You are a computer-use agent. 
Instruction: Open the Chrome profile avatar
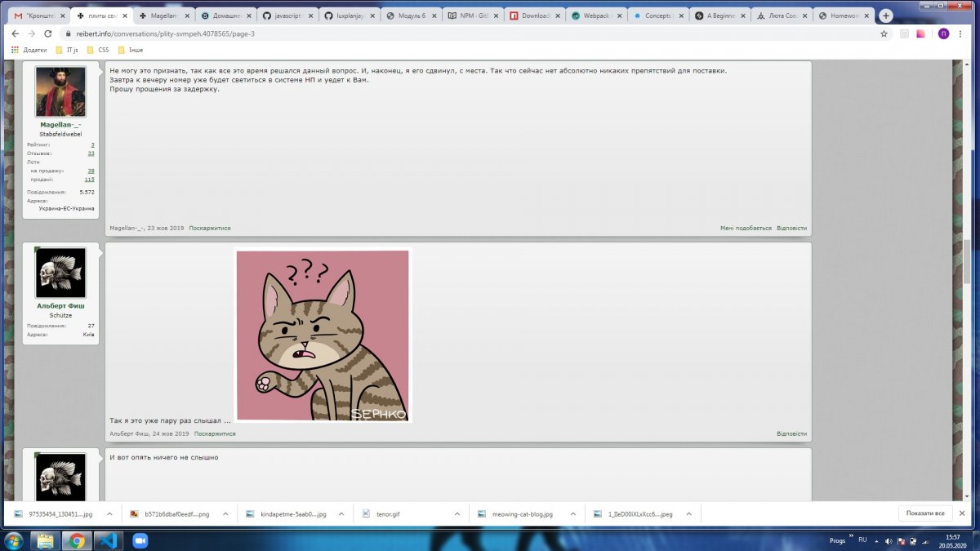coord(943,33)
